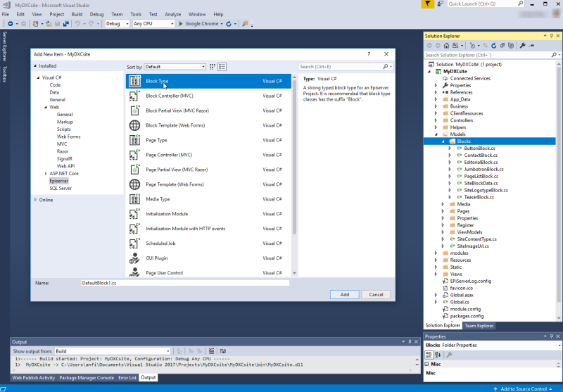Open the Sort by dropdown

pyautogui.click(x=175, y=67)
